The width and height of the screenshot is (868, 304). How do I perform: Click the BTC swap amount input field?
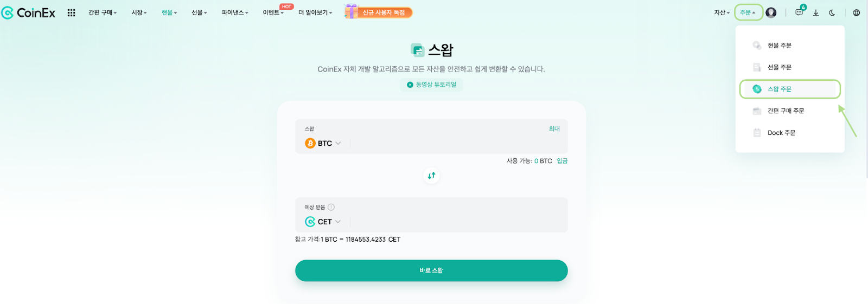(456, 143)
